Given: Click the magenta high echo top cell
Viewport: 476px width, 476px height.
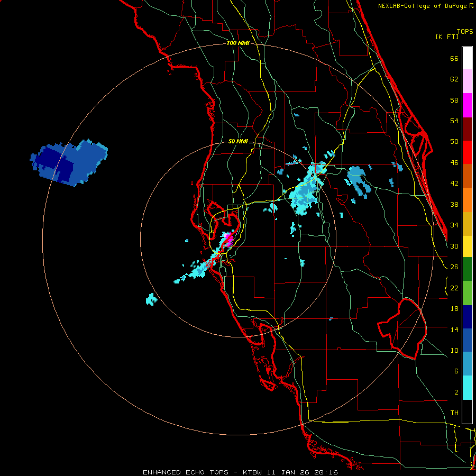Looking at the screenshot, I should point(229,239).
